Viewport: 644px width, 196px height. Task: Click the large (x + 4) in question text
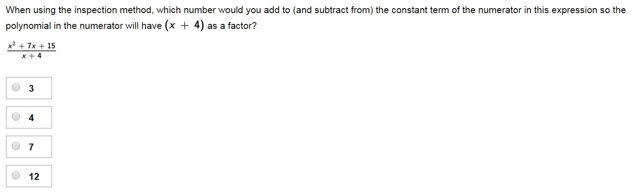(x=185, y=26)
